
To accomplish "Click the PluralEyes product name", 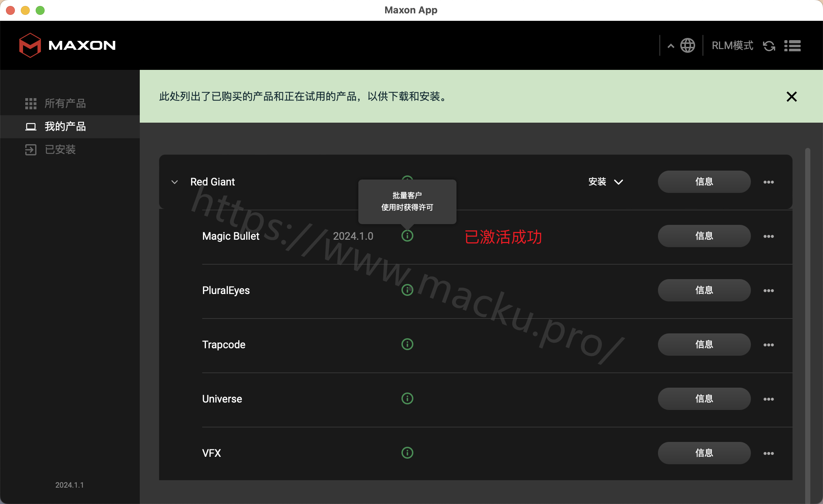I will (x=226, y=290).
